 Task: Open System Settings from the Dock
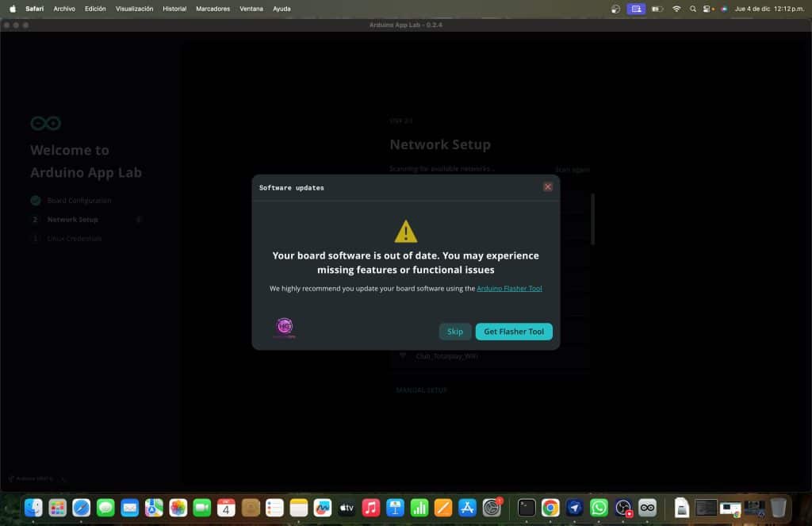[492, 508]
